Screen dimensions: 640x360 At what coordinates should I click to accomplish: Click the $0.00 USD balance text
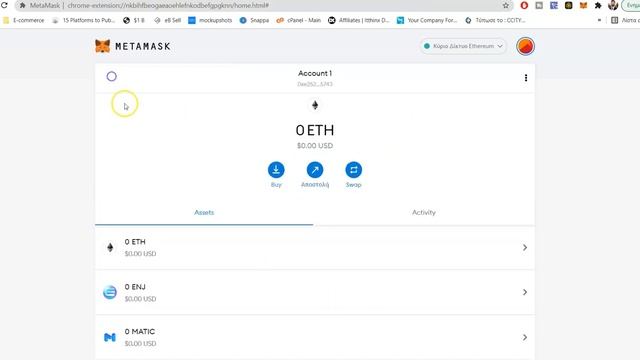pyautogui.click(x=315, y=146)
